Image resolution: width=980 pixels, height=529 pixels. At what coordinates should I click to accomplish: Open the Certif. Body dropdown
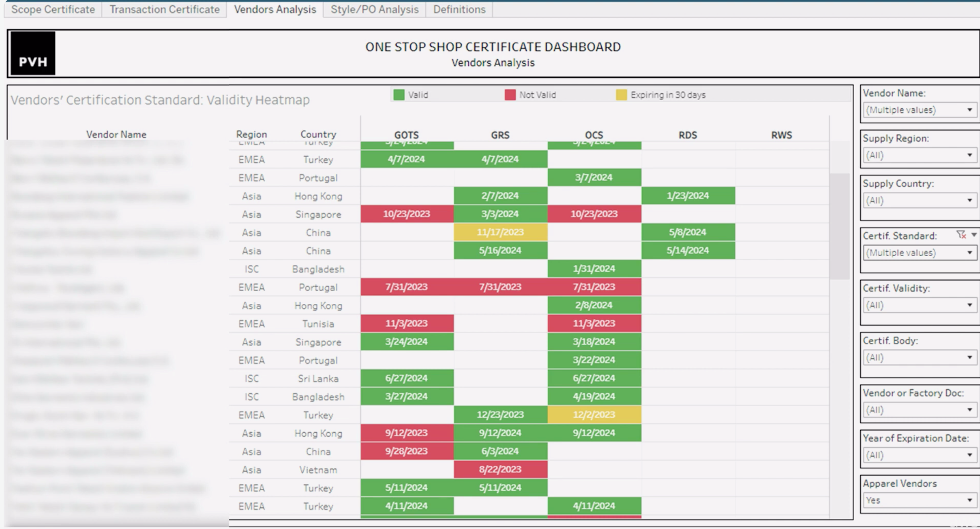coord(919,357)
